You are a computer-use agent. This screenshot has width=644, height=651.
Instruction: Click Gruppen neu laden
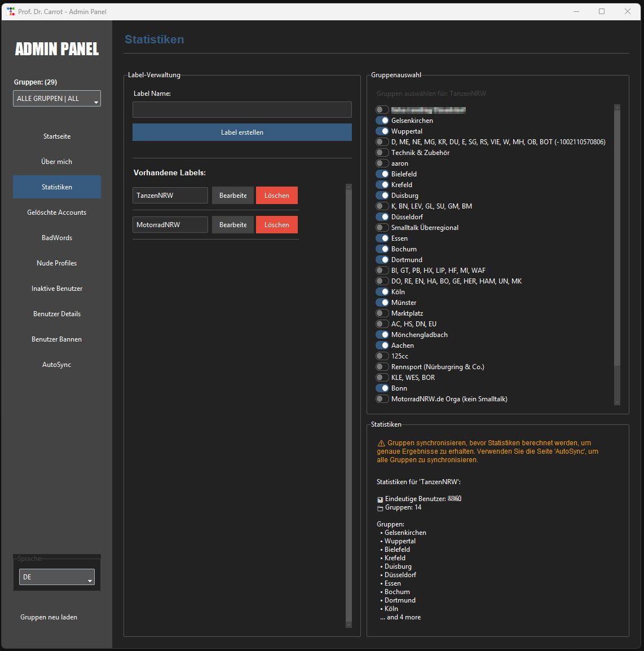49,617
